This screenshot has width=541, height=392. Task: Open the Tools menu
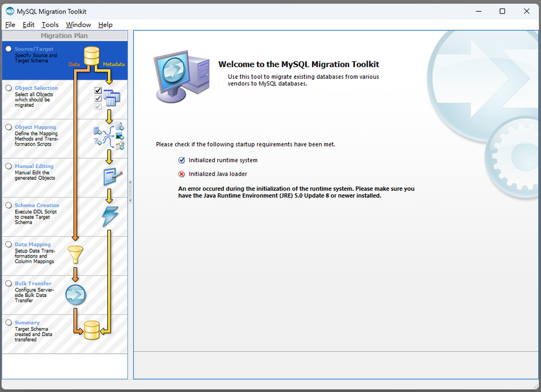(x=50, y=25)
